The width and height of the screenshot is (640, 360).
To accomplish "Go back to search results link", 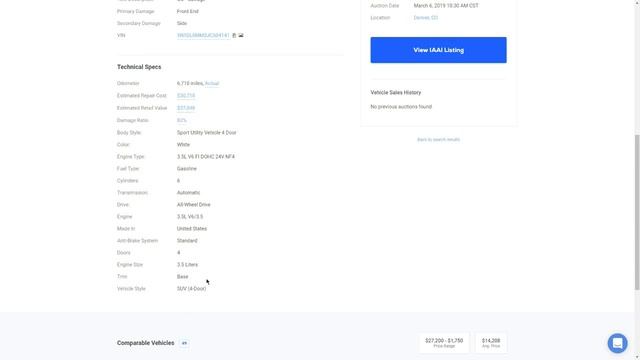I will click(438, 140).
